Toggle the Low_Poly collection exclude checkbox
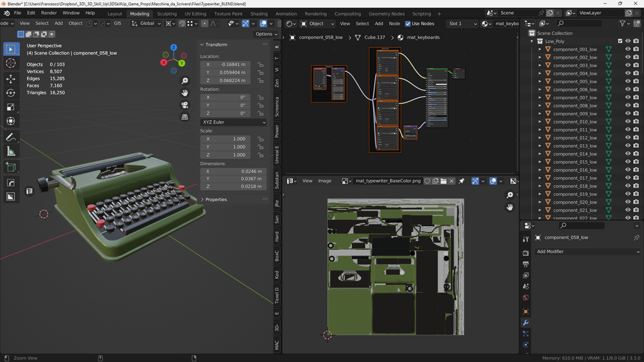644x362 pixels. (x=620, y=41)
